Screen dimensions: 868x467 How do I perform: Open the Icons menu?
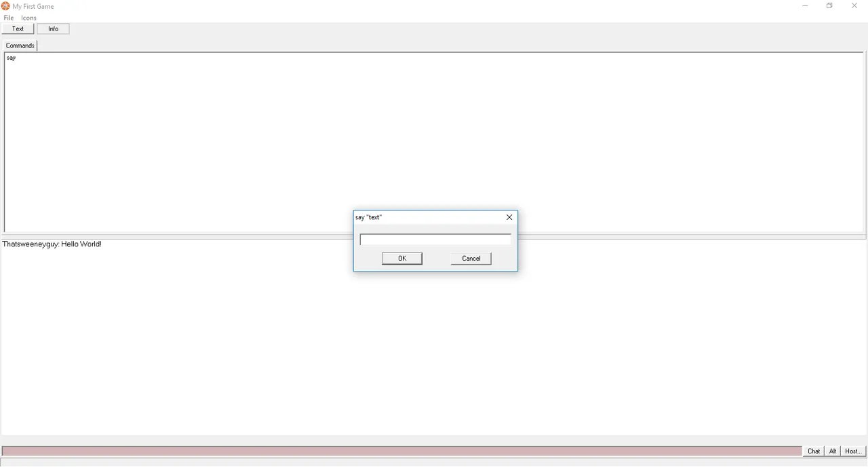pos(28,18)
